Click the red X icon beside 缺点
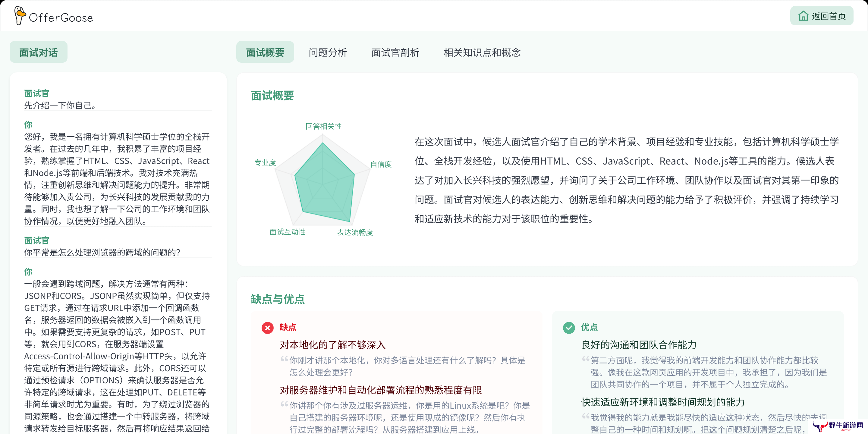The height and width of the screenshot is (434, 868). pos(268,328)
